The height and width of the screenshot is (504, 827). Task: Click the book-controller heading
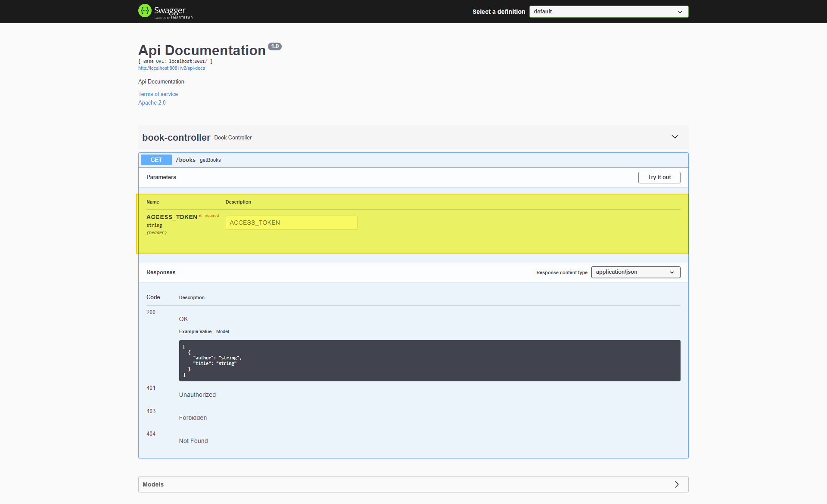click(176, 137)
